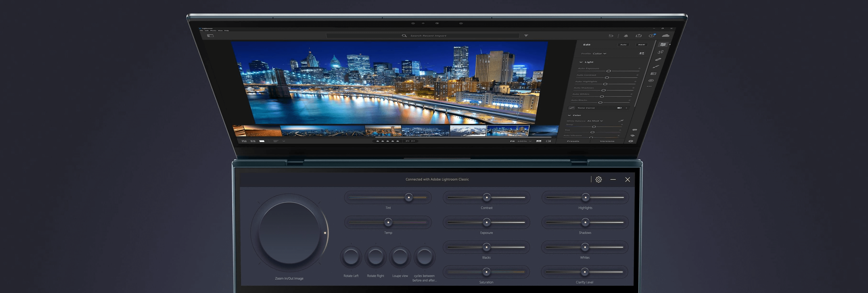Click the Zoom In/Out Image dial
The image size is (868, 293).
[x=289, y=233]
